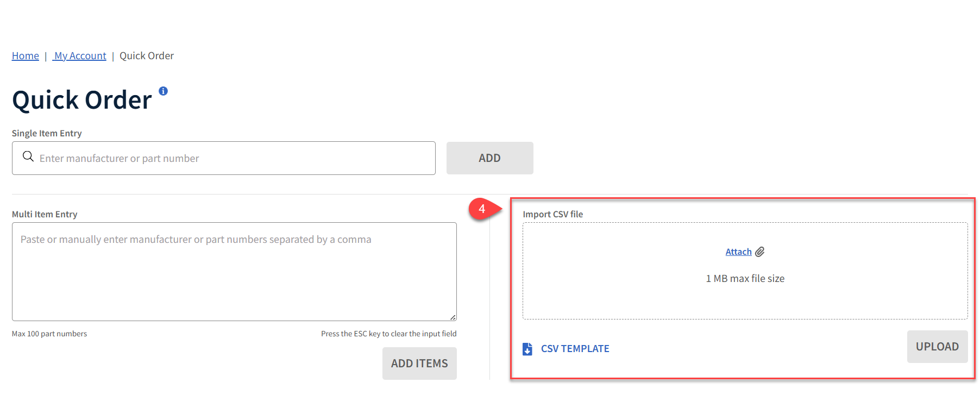980x420 pixels.
Task: Click the dashed CSV file drop zone
Action: point(744,299)
